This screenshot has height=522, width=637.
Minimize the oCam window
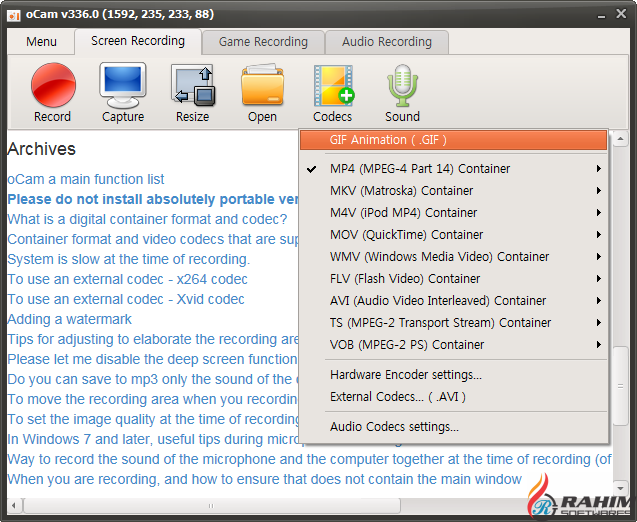602,15
